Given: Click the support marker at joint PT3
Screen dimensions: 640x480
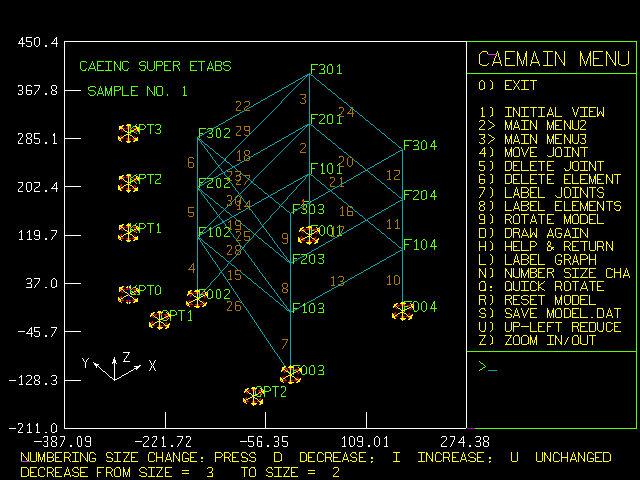Looking at the screenshot, I should click(x=129, y=133).
